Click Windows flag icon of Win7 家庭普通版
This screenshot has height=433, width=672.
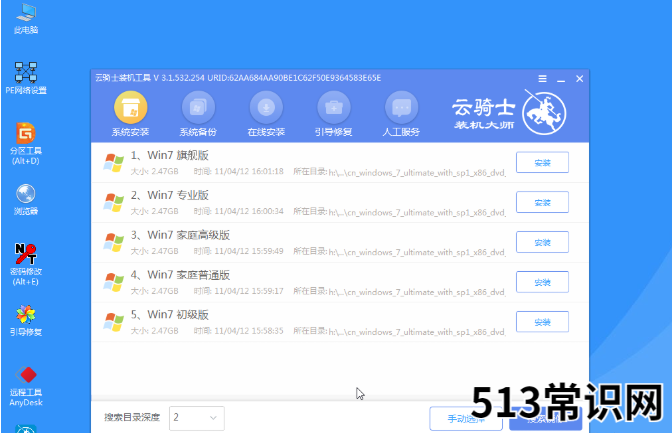[114, 283]
